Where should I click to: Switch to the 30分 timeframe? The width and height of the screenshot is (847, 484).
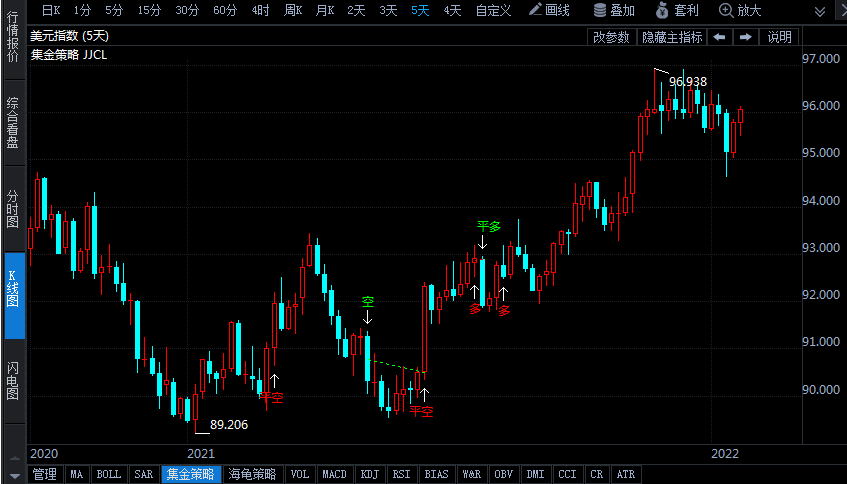pyautogui.click(x=187, y=10)
